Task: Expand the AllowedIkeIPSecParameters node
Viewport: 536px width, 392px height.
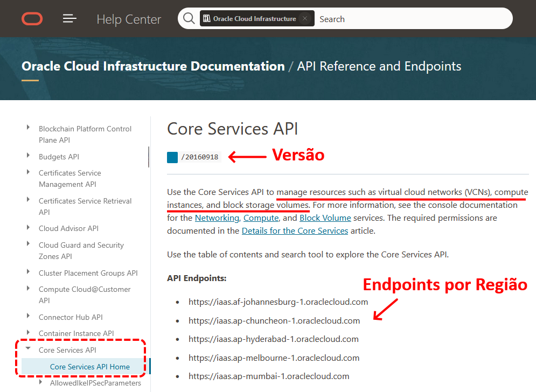Action: (39, 382)
